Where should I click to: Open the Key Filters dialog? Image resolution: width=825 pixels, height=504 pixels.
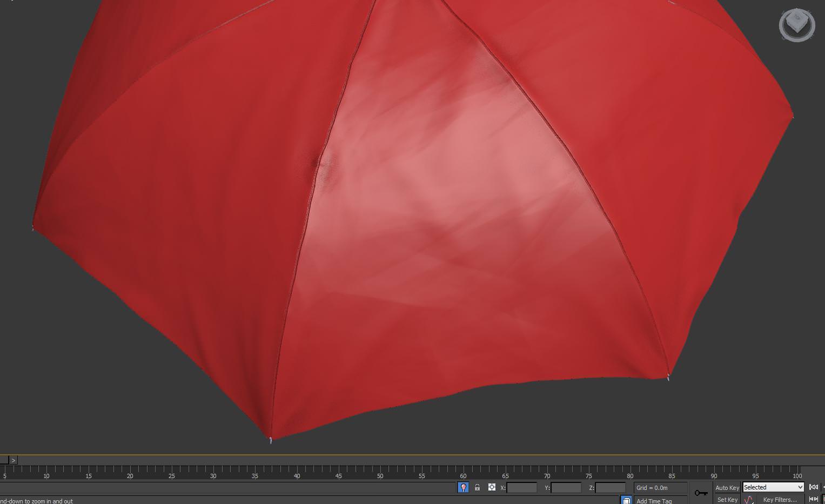point(780,500)
